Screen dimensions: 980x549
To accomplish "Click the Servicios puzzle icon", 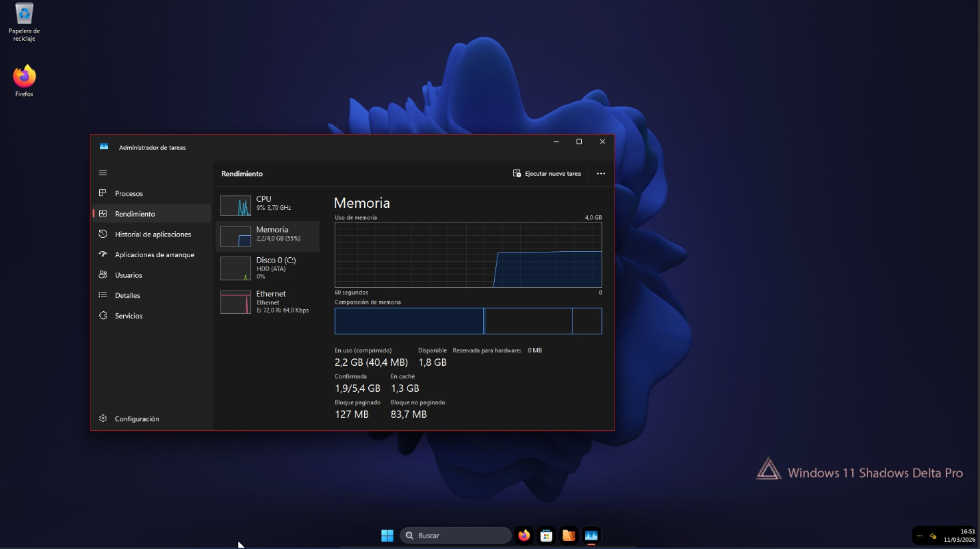I will click(103, 315).
